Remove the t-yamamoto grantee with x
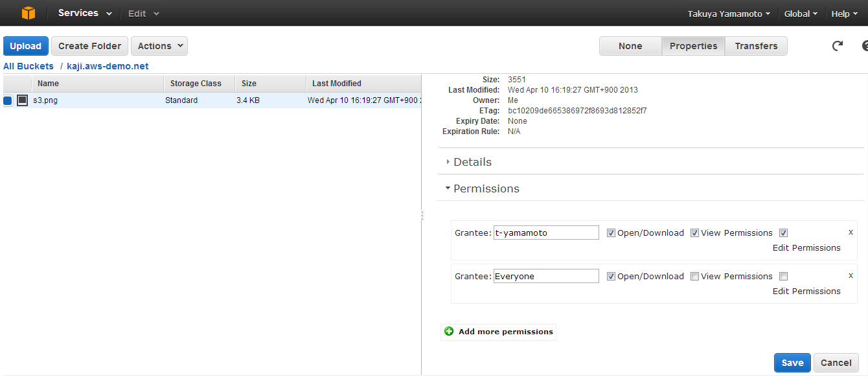This screenshot has width=868, height=377. tap(851, 232)
